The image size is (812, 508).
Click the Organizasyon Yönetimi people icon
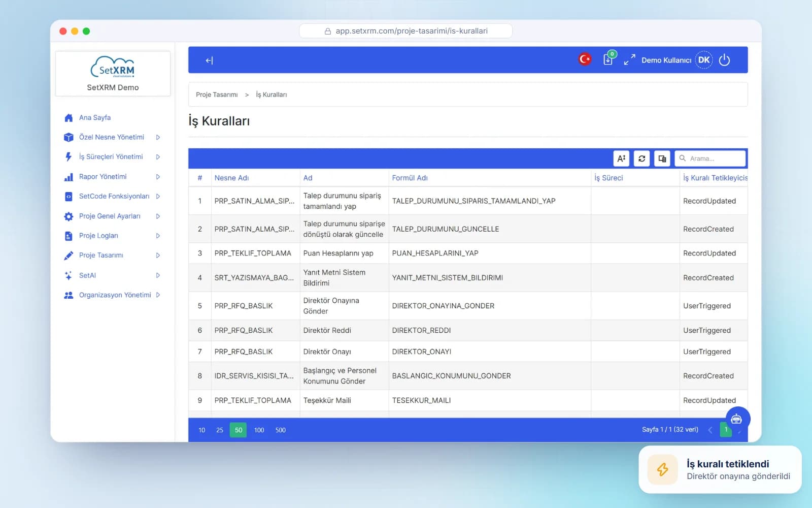[69, 295]
